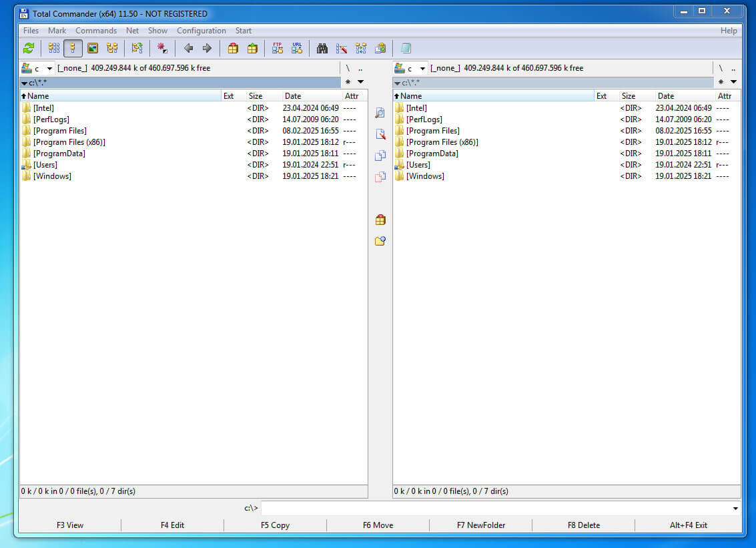The width and height of the screenshot is (756, 548).
Task: Open the Files menu
Action: click(x=31, y=31)
